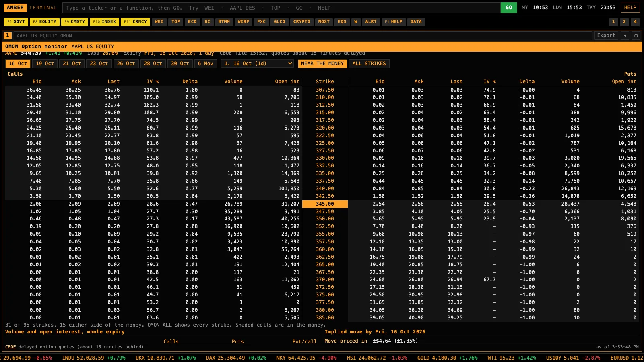
Task: Switch to panel layout 4
Action: pyautogui.click(x=635, y=22)
